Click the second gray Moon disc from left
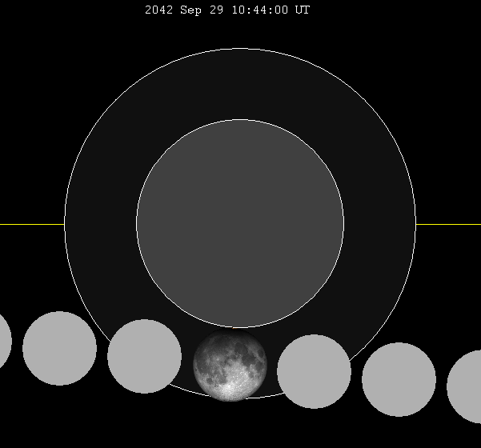The image size is (481, 448). pyautogui.click(x=59, y=348)
